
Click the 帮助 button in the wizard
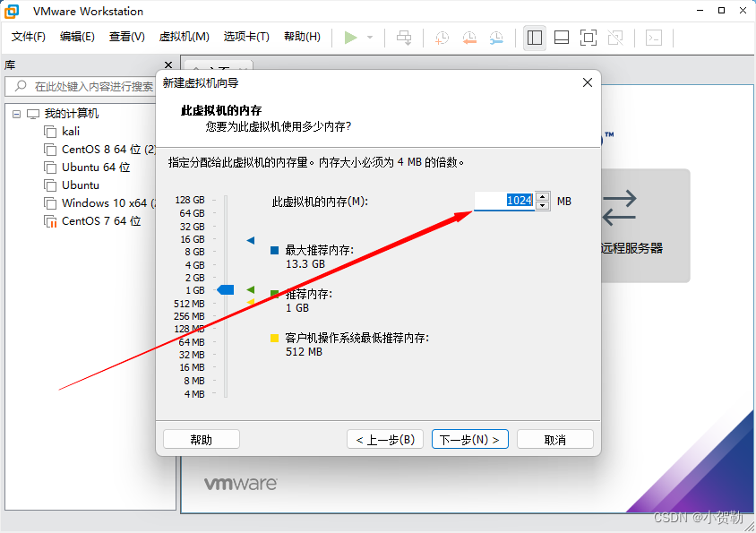[x=202, y=440]
